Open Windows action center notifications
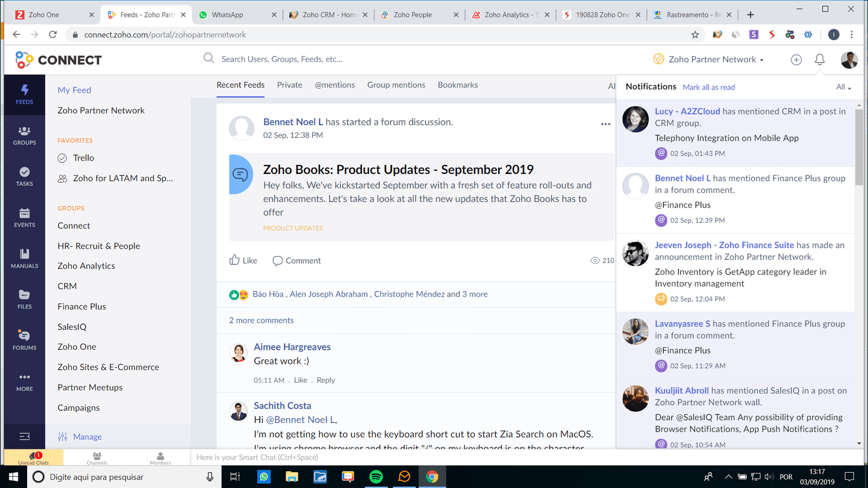 [850, 477]
